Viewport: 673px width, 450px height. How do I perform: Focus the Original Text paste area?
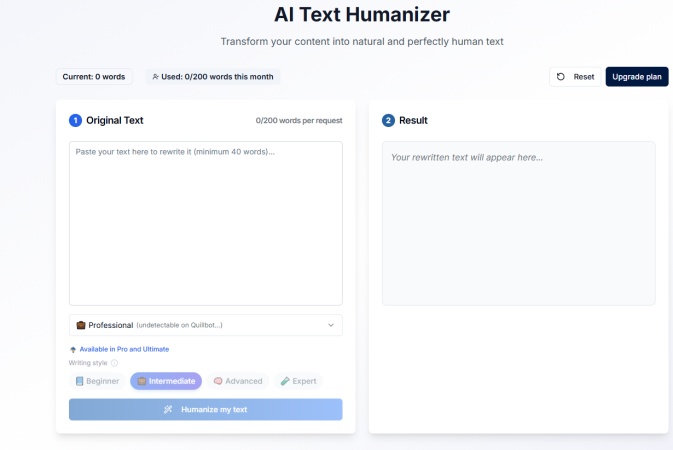(x=206, y=223)
